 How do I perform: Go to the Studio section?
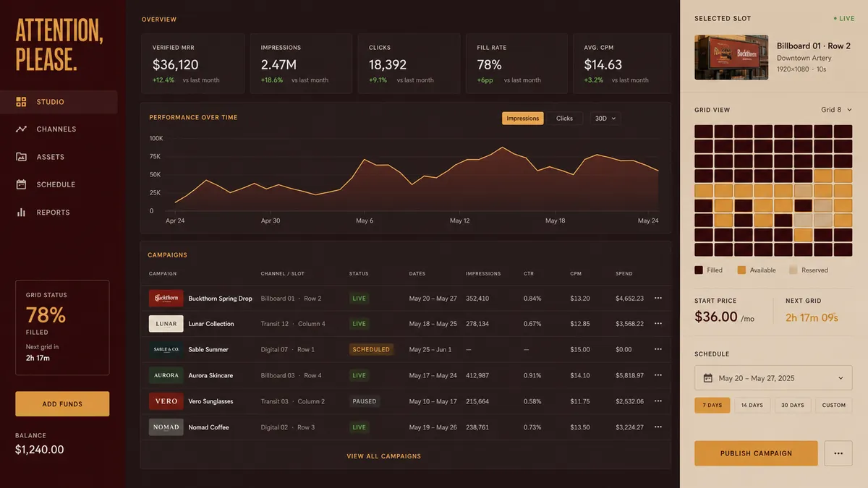59,102
